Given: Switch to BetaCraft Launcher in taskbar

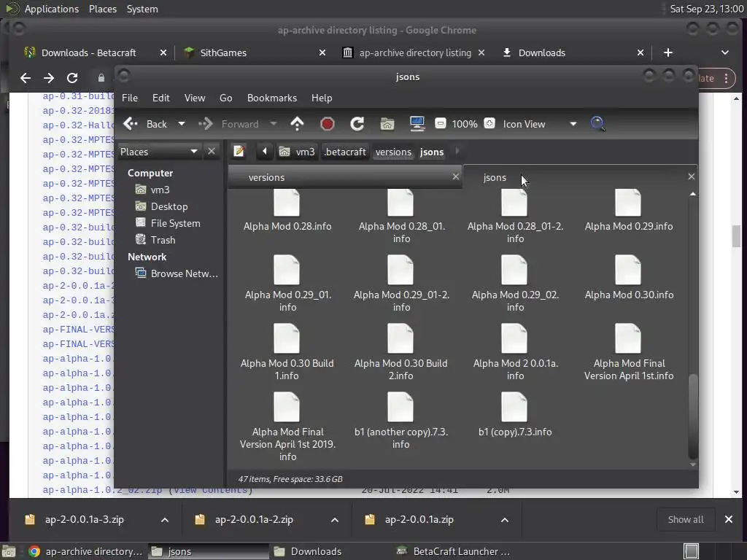Looking at the screenshot, I should point(454,551).
